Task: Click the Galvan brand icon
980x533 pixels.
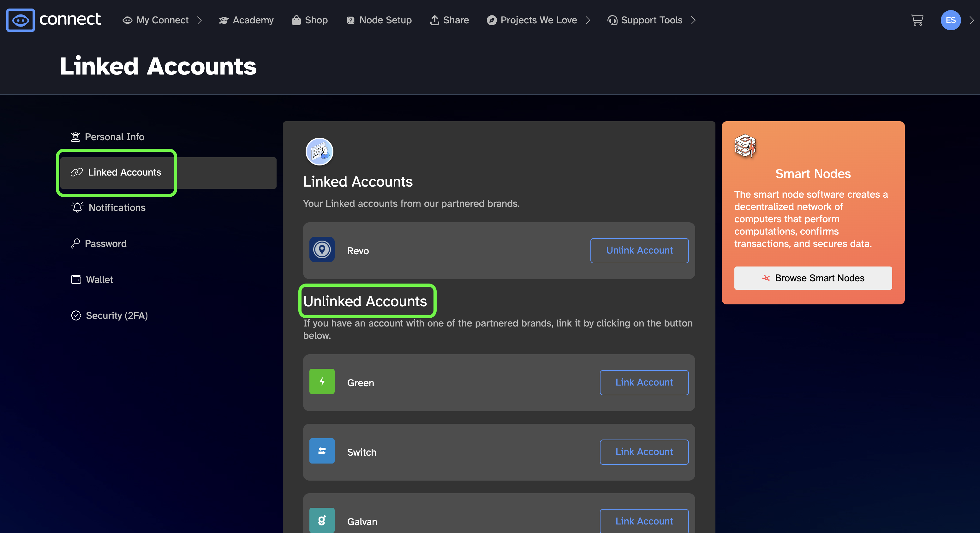Action: (322, 520)
